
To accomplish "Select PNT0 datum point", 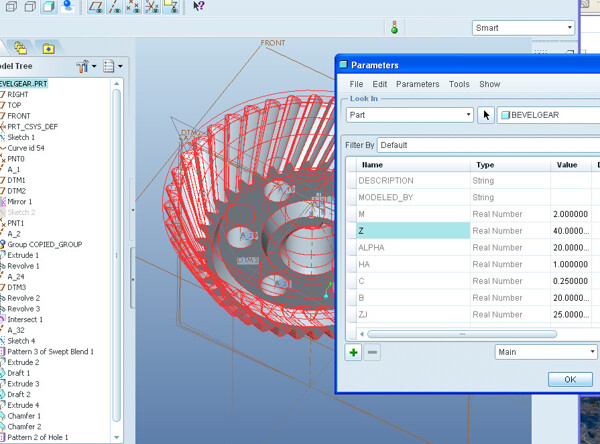I will coord(16,158).
